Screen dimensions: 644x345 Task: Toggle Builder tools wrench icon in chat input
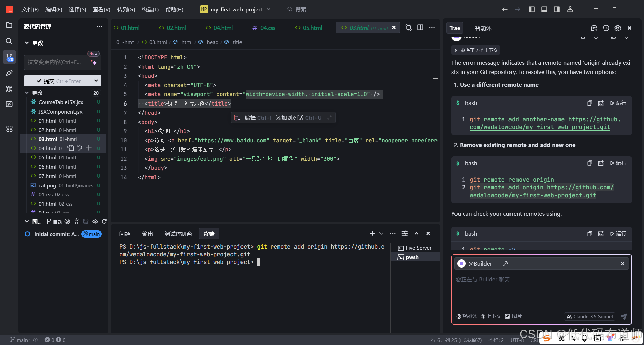tap(506, 264)
